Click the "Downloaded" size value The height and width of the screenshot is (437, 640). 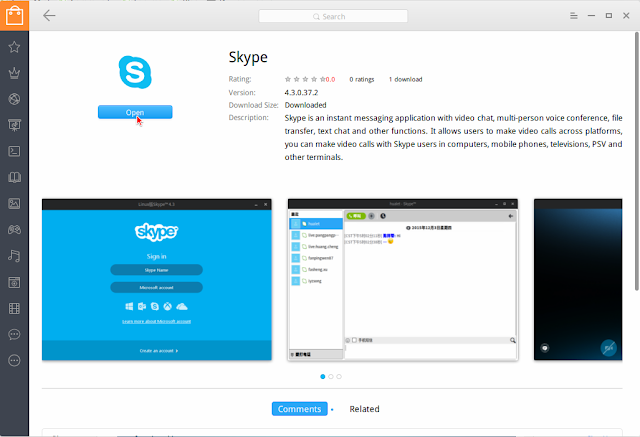[x=305, y=105]
